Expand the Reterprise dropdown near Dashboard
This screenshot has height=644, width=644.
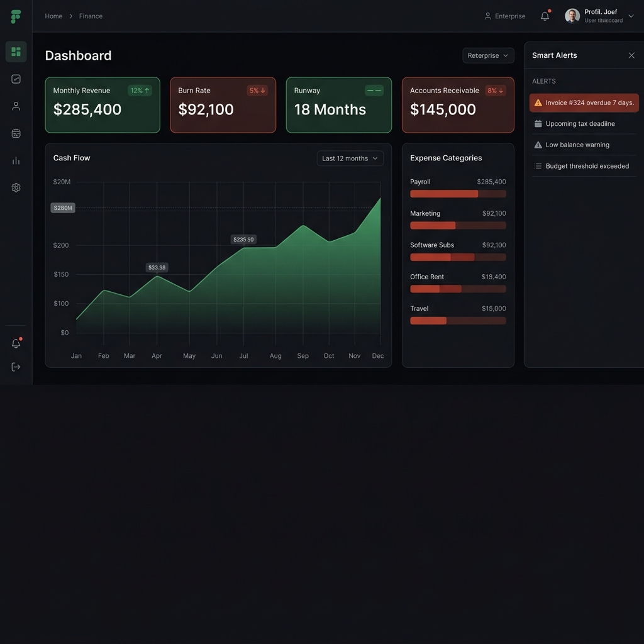[488, 55]
